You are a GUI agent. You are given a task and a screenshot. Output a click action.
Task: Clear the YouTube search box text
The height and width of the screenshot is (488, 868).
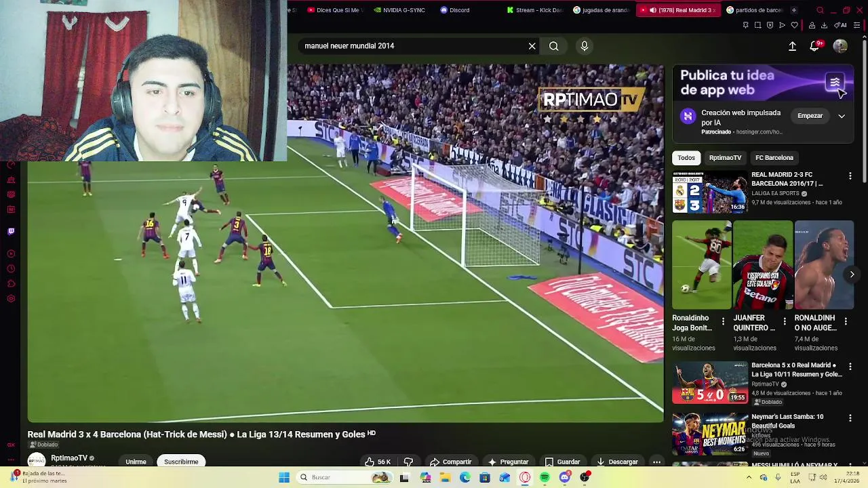click(x=532, y=46)
